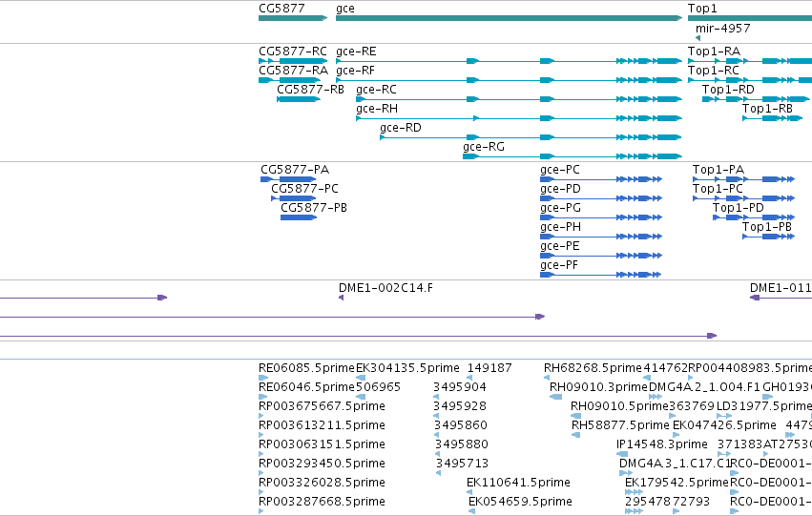Select the IP14548.3prime EST
Screen dimensions: 812x516
coord(622,454)
